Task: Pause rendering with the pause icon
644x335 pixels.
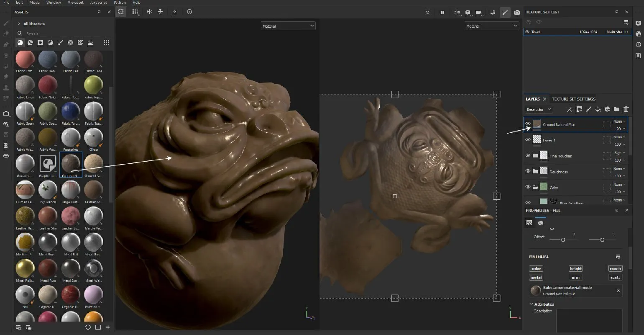Action: coord(442,13)
